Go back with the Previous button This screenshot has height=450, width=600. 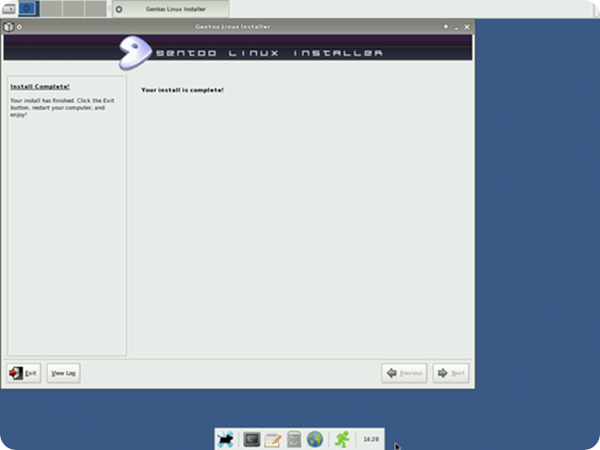pos(404,373)
